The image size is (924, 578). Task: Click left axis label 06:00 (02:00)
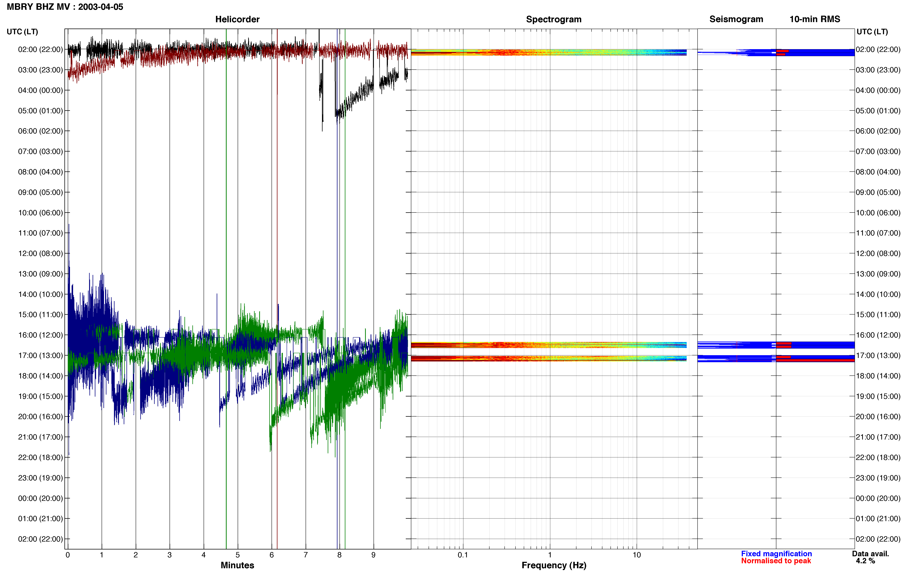(x=41, y=131)
